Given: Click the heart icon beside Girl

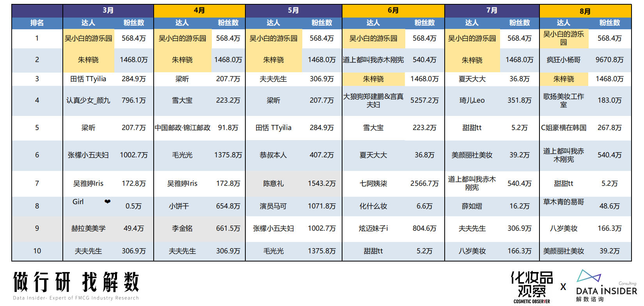Looking at the screenshot, I should tap(107, 201).
